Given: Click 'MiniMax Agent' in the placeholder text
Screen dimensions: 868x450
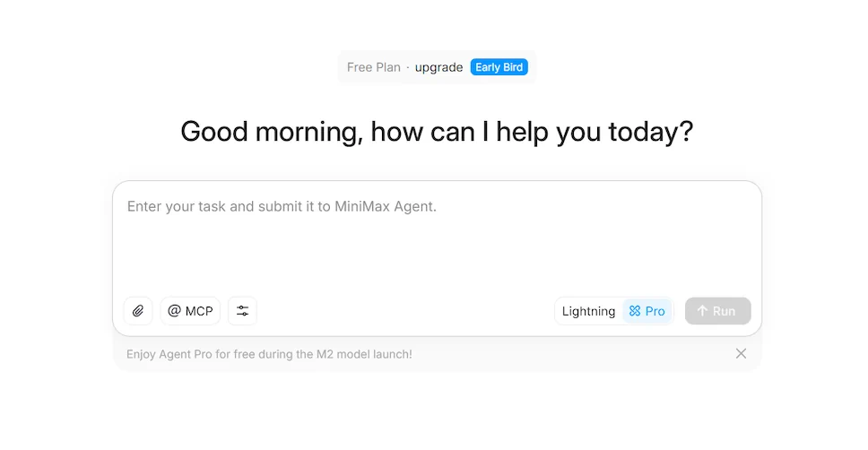Looking at the screenshot, I should click(386, 206).
